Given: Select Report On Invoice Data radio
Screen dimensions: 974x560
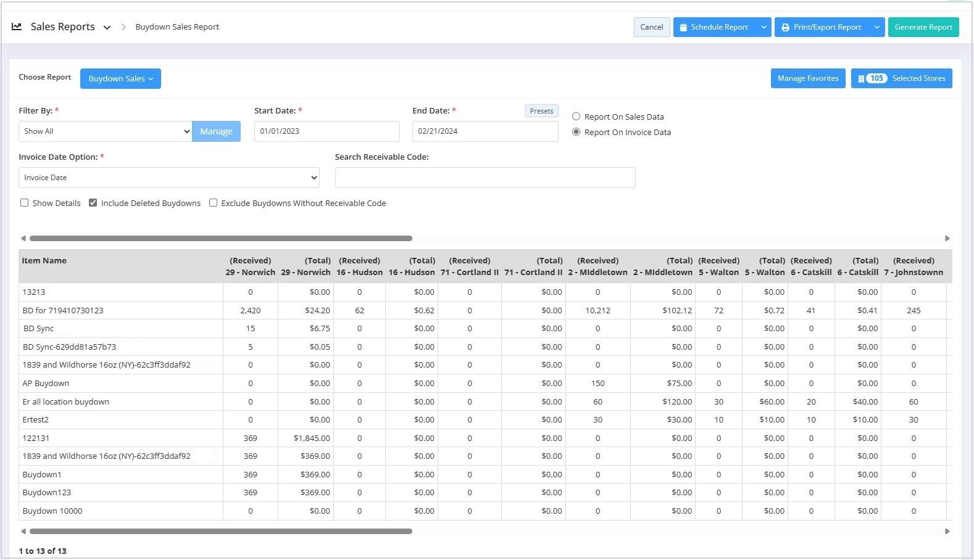Looking at the screenshot, I should coord(576,132).
